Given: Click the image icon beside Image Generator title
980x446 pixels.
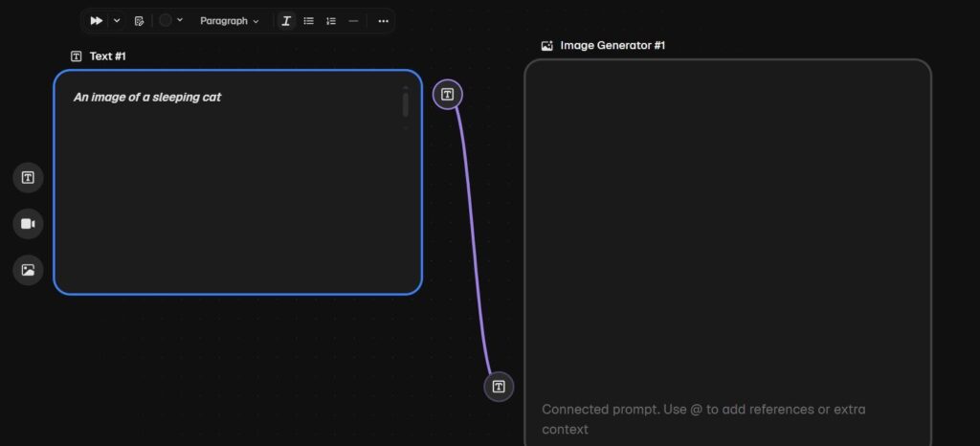Looking at the screenshot, I should 546,45.
